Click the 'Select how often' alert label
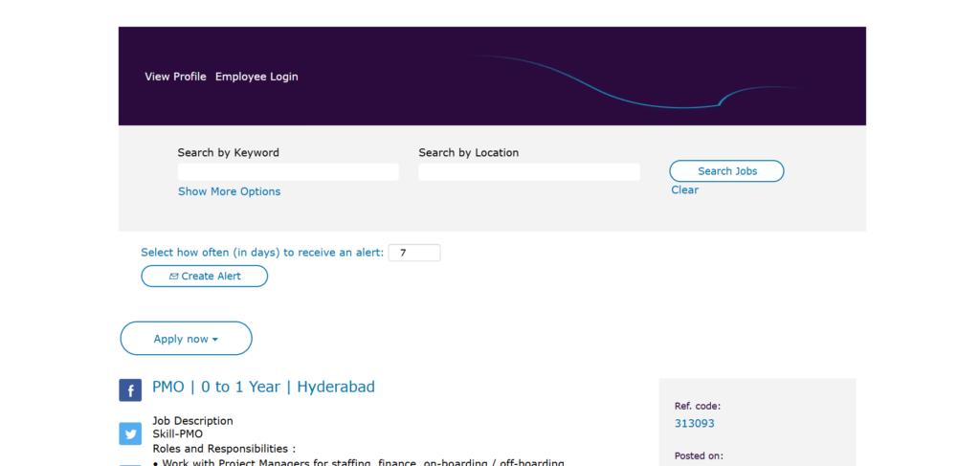 [x=261, y=253]
